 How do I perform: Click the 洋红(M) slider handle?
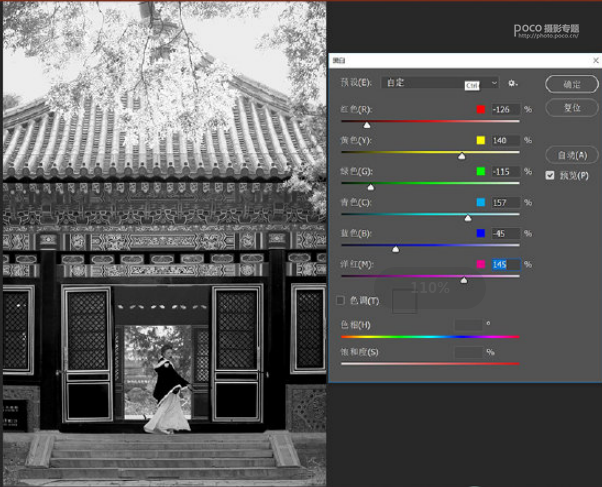tap(464, 280)
